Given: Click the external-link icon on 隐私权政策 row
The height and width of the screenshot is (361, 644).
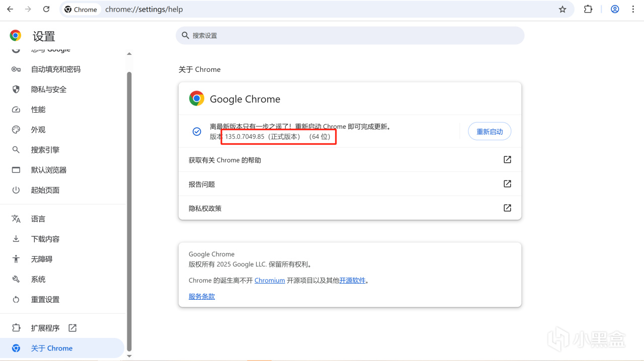Looking at the screenshot, I should pyautogui.click(x=507, y=208).
